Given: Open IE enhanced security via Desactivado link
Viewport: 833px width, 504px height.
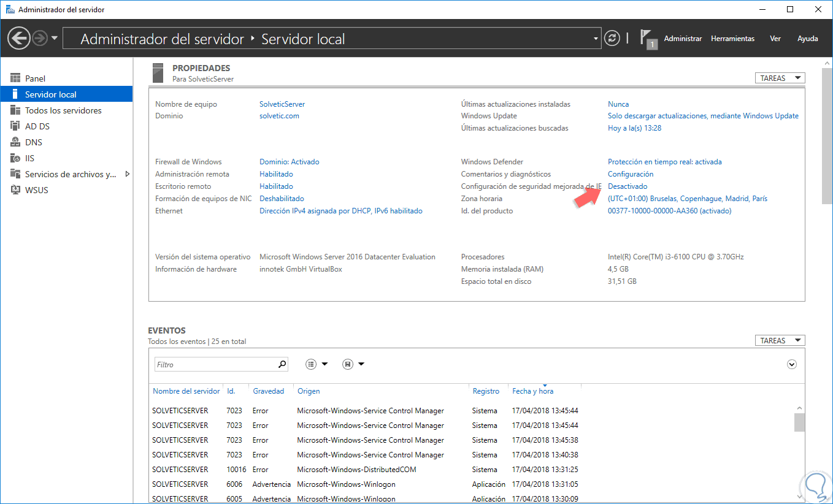Looking at the screenshot, I should pos(628,186).
